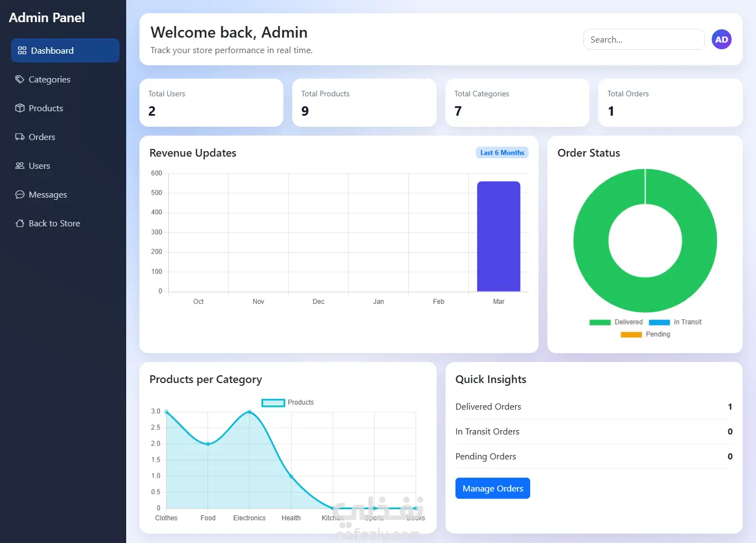756x543 pixels.
Task: Toggle Delivered legend in Order Status chart
Action: point(616,322)
